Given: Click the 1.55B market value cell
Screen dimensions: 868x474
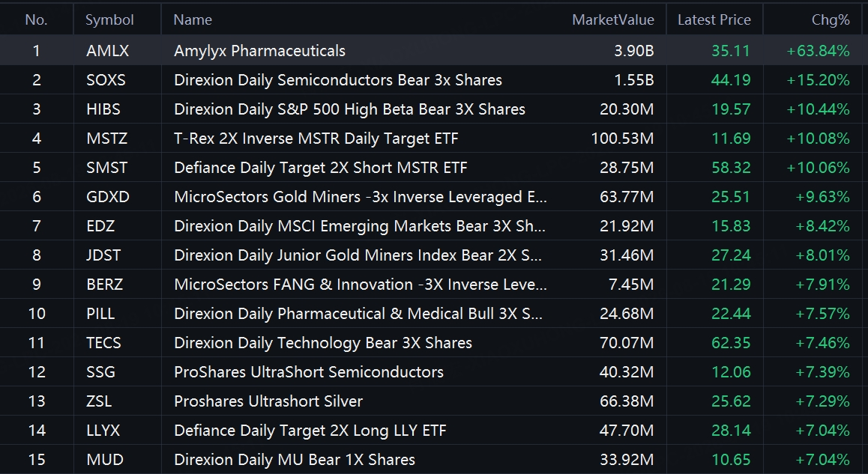Looking at the screenshot, I should pyautogui.click(x=634, y=80).
